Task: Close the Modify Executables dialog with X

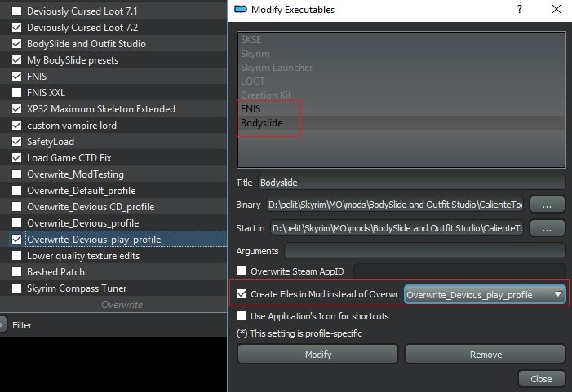Action: click(x=556, y=9)
